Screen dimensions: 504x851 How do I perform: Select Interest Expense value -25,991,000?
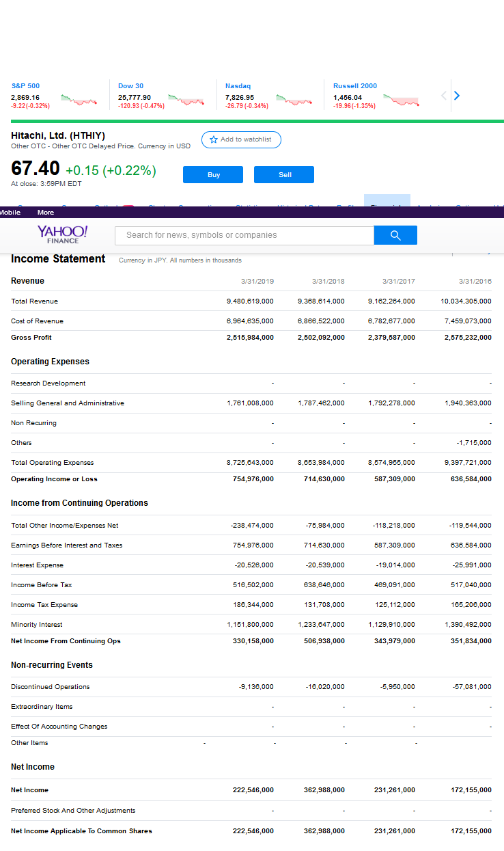point(473,565)
